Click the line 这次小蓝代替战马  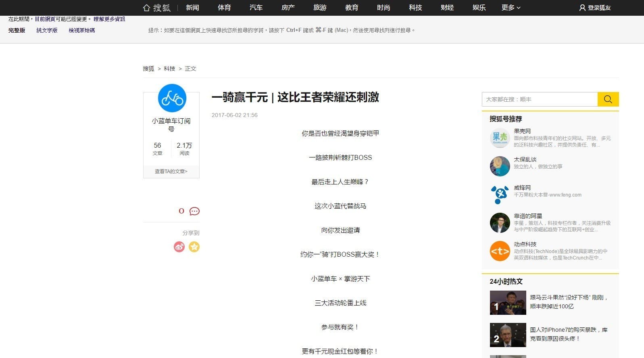pos(340,206)
